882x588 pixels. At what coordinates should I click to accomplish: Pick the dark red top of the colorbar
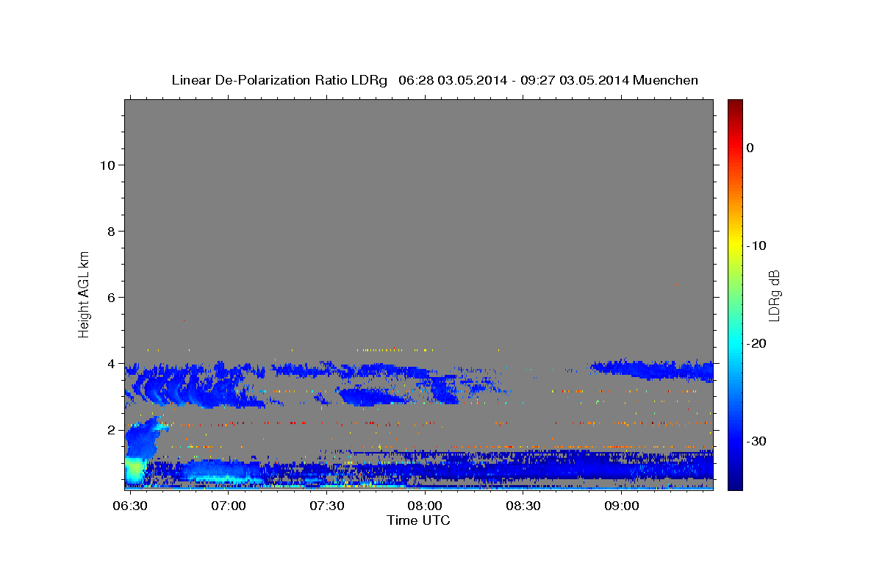click(x=735, y=104)
